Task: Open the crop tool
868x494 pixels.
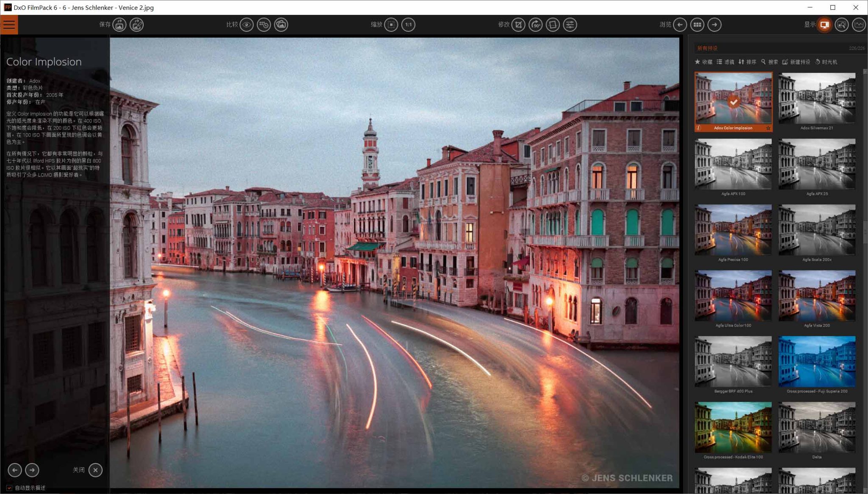Action: [518, 25]
